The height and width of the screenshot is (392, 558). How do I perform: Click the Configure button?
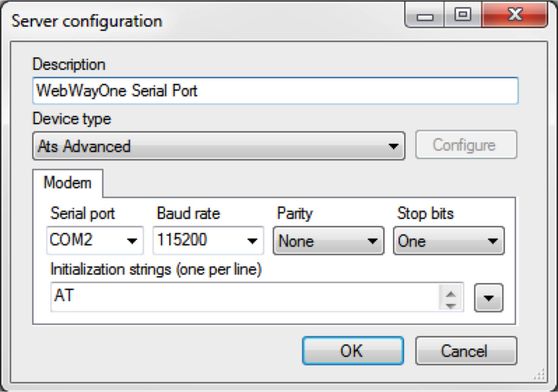tap(466, 145)
